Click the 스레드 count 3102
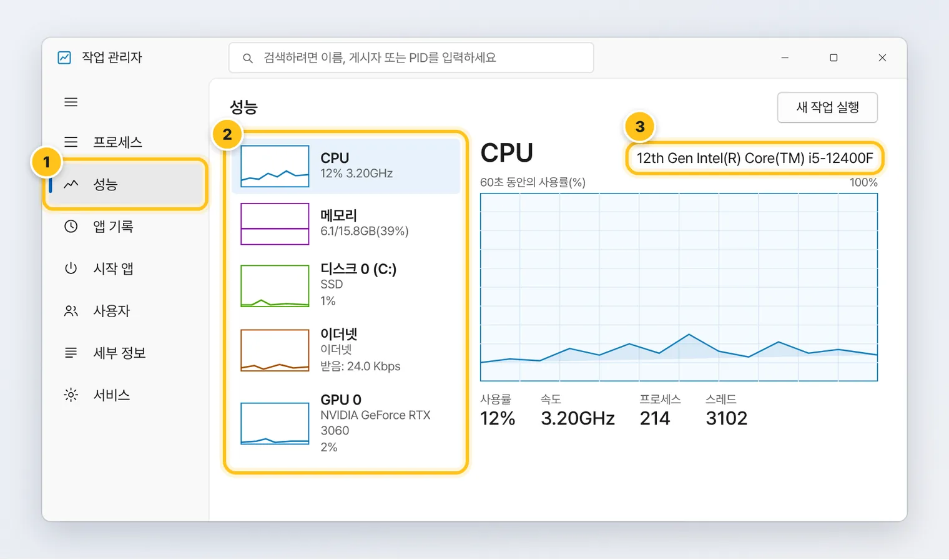Image resolution: width=949 pixels, height=560 pixels. 726,418
